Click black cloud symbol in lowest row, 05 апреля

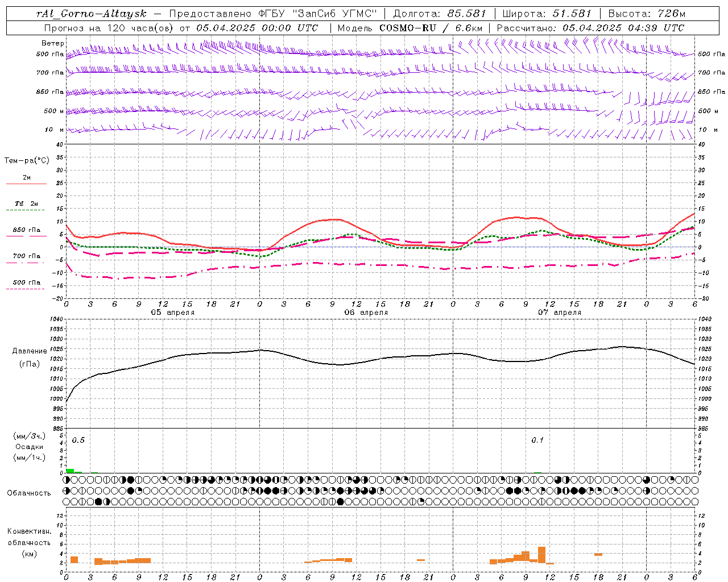click(98, 501)
